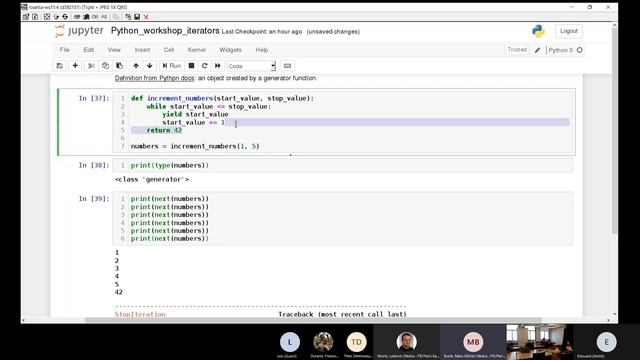Copy selected cells icon
Image resolution: width=640 pixels, height=360 pixels.
pyautogui.click(x=105, y=66)
